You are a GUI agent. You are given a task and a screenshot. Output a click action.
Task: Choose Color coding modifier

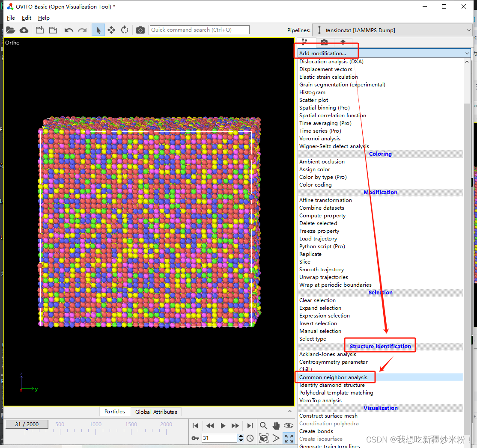tap(316, 185)
